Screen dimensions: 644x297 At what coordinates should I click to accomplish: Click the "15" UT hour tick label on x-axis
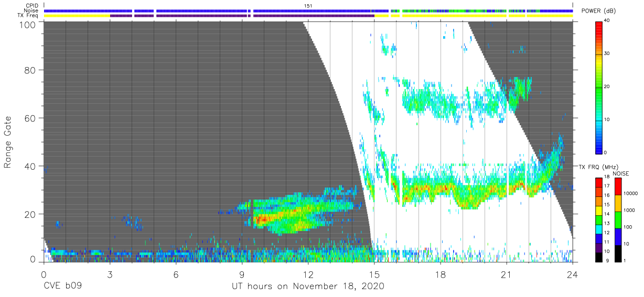point(374,274)
